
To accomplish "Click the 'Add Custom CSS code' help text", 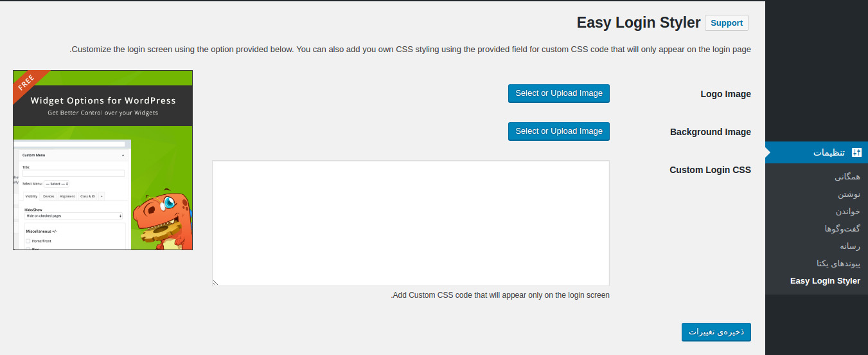I will (x=500, y=295).
